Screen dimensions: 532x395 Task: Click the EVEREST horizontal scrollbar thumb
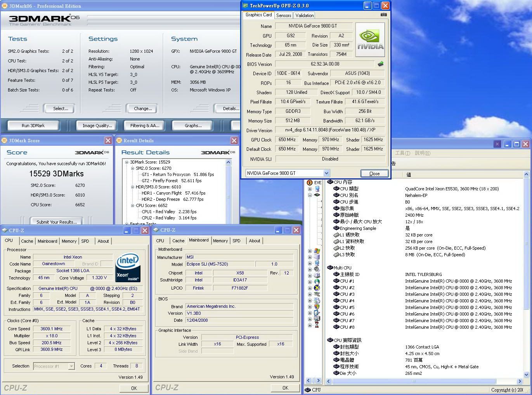(x=414, y=381)
